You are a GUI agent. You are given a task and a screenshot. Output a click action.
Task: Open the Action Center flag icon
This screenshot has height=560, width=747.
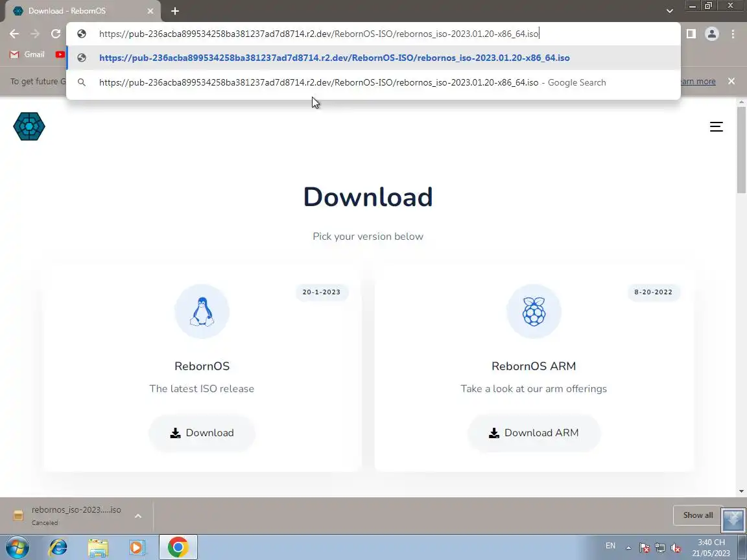[x=644, y=548]
